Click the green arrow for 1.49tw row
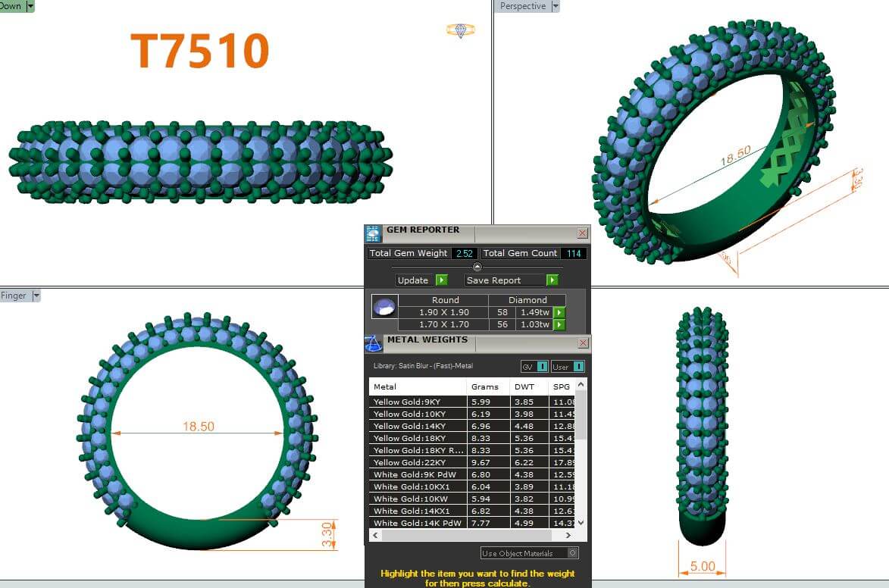The width and height of the screenshot is (889, 588). pos(559,312)
